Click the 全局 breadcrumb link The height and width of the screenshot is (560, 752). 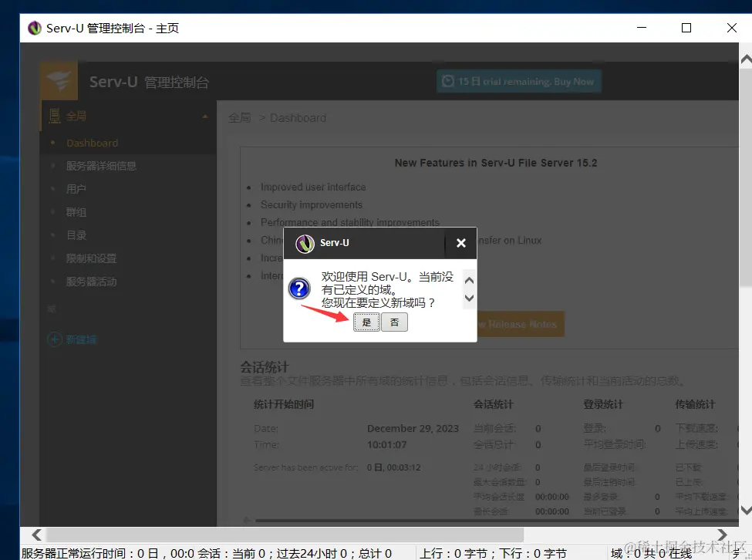tap(239, 117)
